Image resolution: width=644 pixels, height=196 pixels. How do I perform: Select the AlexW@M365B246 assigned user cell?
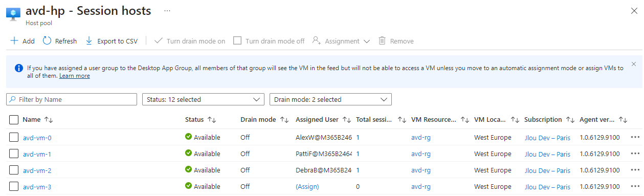coord(324,138)
